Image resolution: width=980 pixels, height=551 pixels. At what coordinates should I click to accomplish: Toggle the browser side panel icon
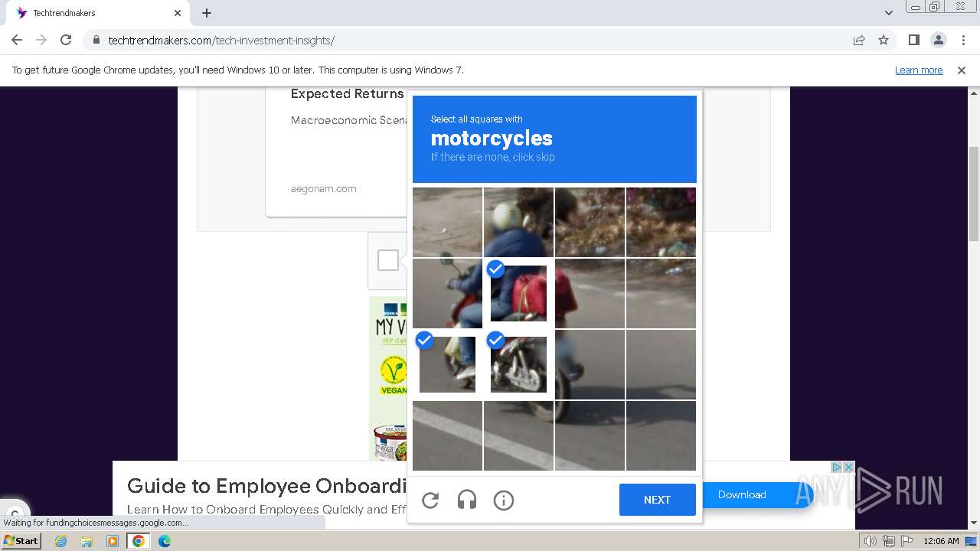pos(913,40)
